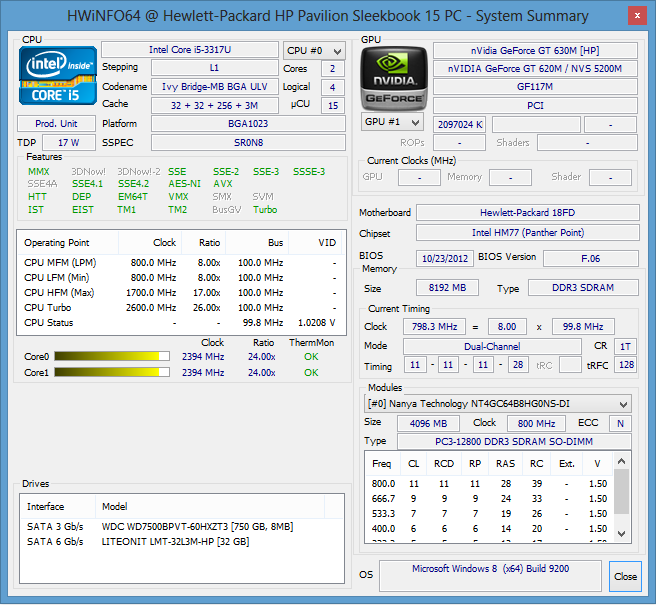Image resolution: width=656 pixels, height=605 pixels.
Task: Click the Prod. Unit button
Action: pos(56,124)
